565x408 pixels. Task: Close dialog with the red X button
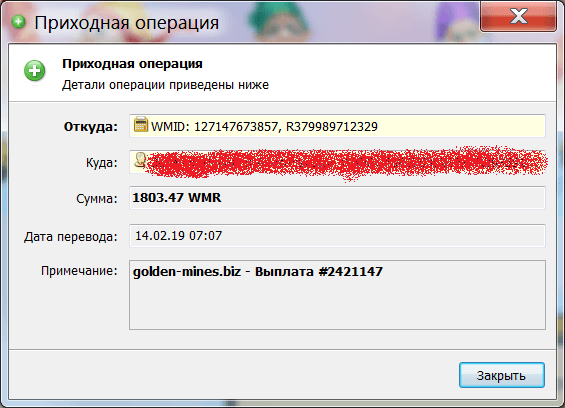(518, 16)
